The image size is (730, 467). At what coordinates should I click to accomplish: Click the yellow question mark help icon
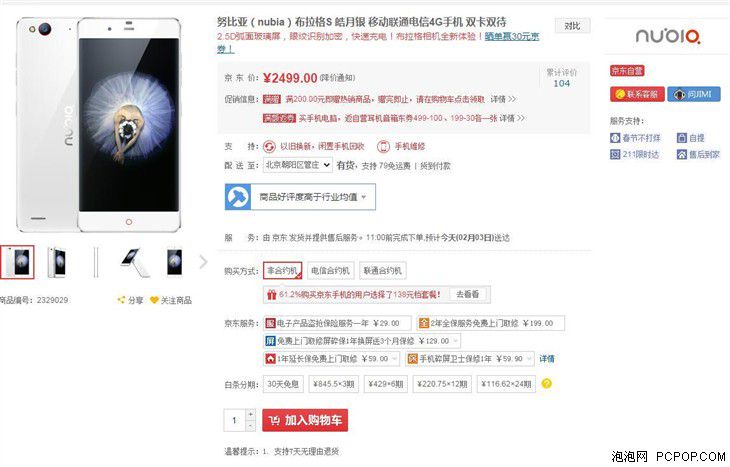click(547, 384)
